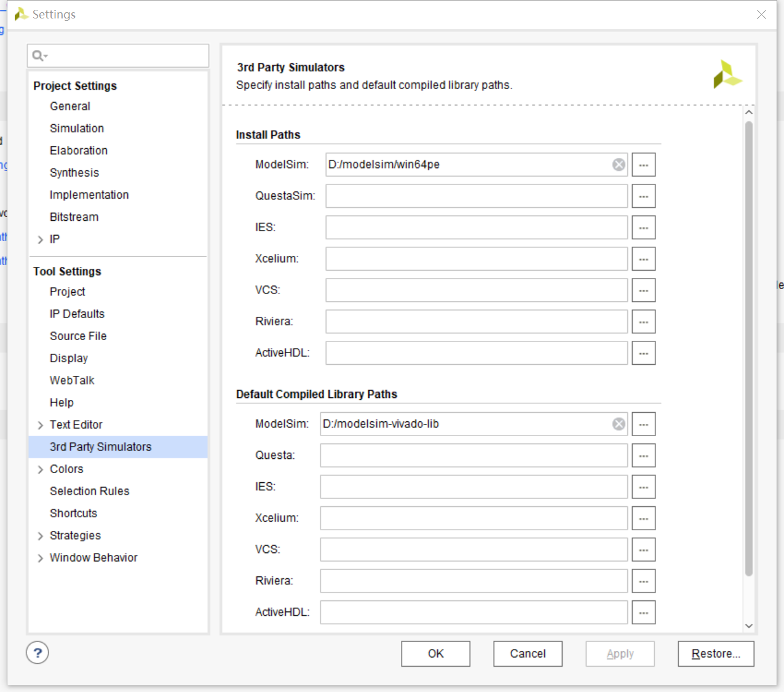
Task: Open General project settings
Action: point(70,106)
